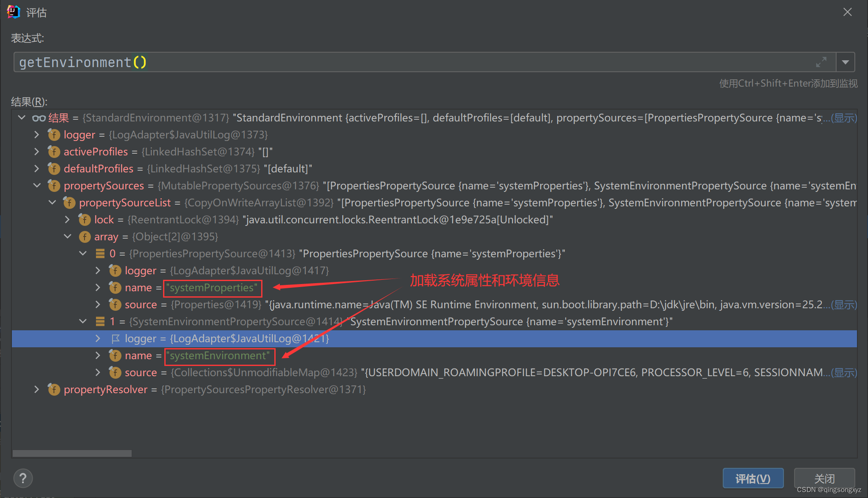Collapse array element 1 node
Screen dimensions: 868x498
(x=83, y=321)
